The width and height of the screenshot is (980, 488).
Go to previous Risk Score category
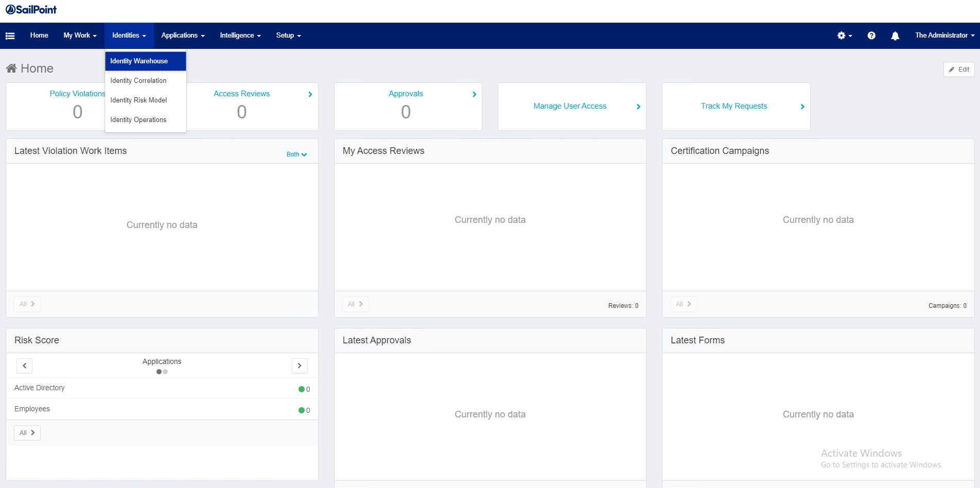[25, 365]
